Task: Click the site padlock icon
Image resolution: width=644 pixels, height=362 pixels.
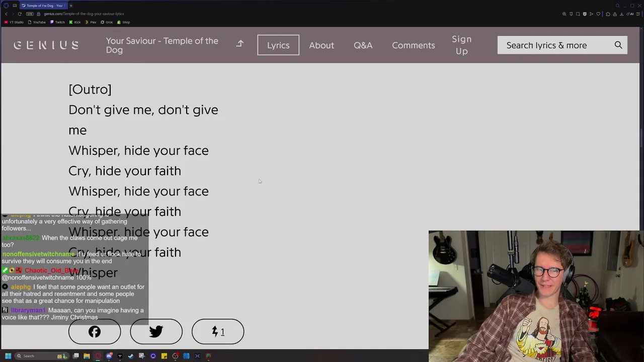Action: tap(39, 14)
